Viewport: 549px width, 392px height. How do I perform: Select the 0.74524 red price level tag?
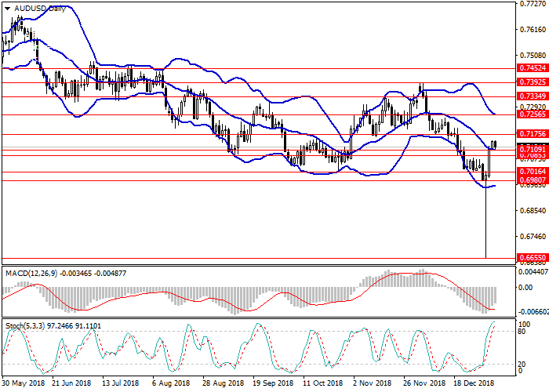(532, 68)
